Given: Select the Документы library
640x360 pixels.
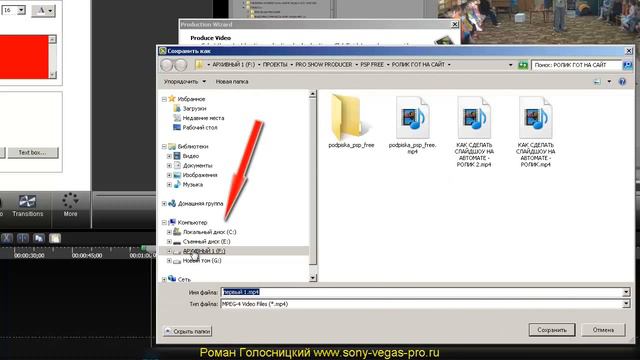Looking at the screenshot, I should [x=198, y=165].
